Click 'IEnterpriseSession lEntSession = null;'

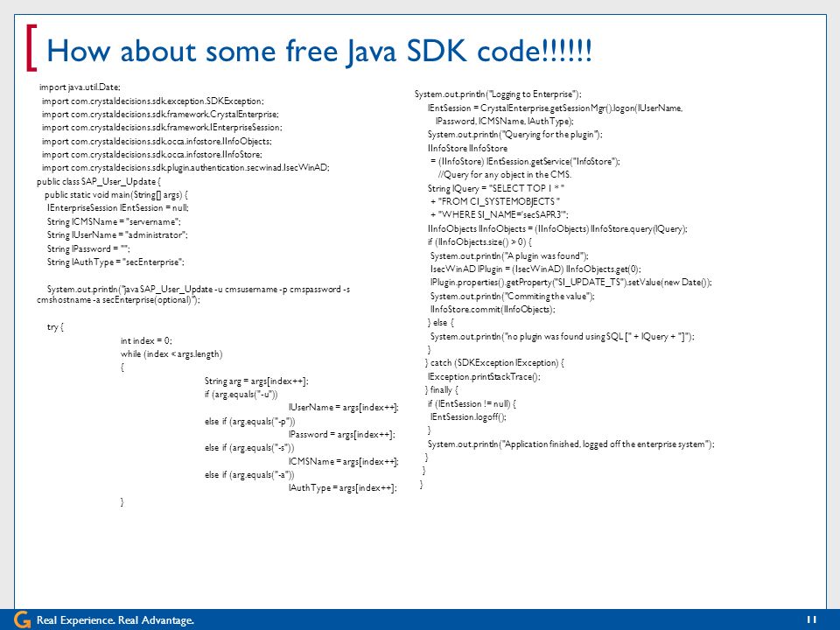pos(118,208)
